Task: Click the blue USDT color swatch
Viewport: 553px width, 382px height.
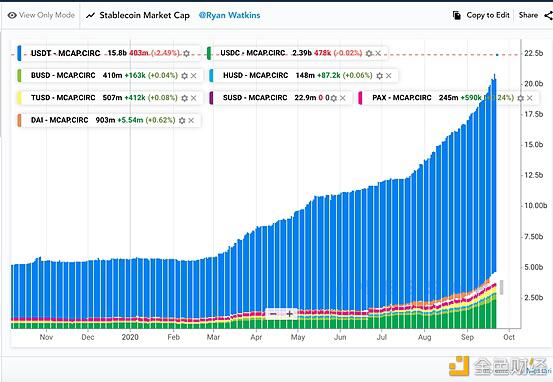Action: pyautogui.click(x=19, y=53)
